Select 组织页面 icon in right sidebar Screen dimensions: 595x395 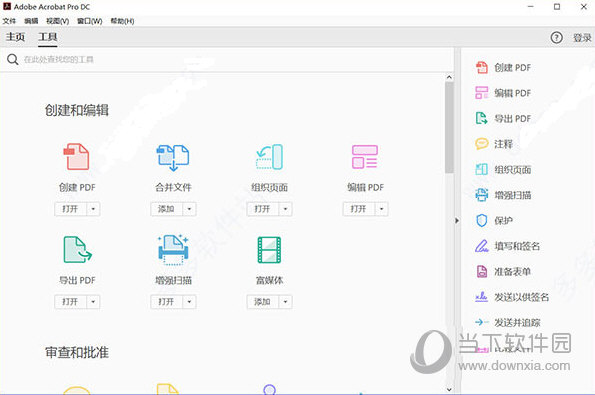tap(482, 169)
